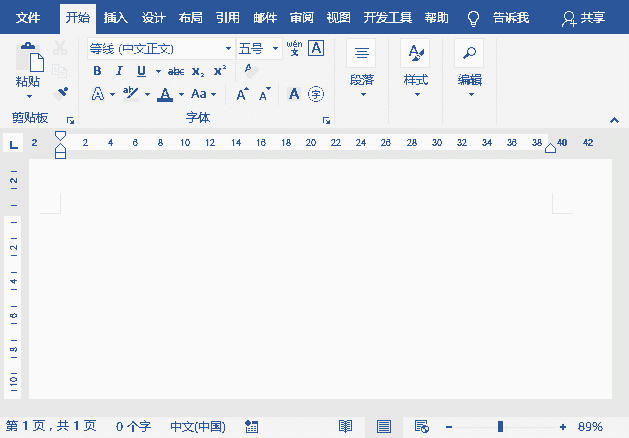The image size is (629, 438).
Task: Click the 告诉我 search box
Action: pyautogui.click(x=511, y=17)
